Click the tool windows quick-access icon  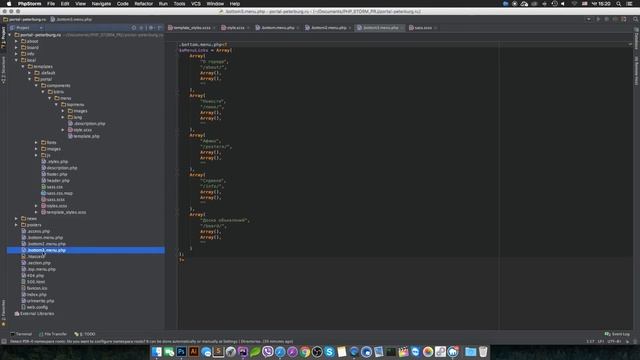point(4,341)
